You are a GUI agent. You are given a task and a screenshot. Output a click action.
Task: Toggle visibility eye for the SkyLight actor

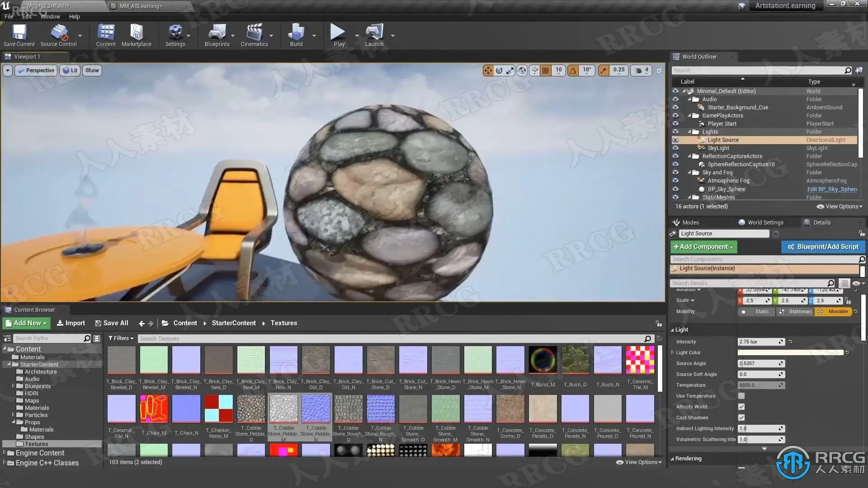click(x=675, y=148)
